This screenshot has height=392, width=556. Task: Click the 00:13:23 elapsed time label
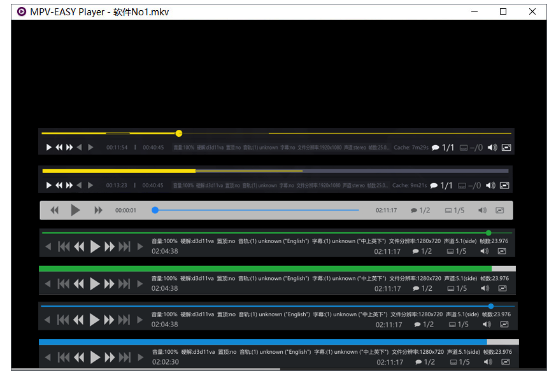(117, 186)
